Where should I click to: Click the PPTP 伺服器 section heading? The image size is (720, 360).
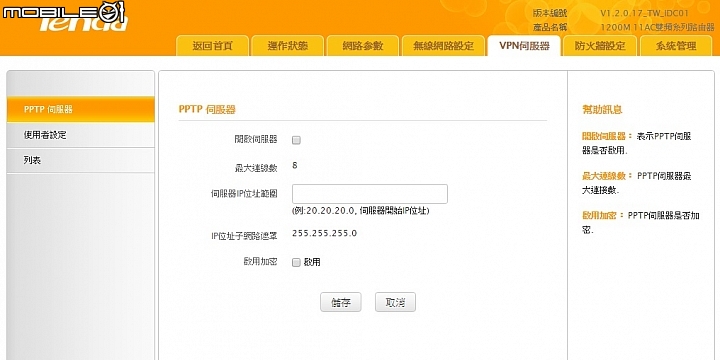coord(207,109)
